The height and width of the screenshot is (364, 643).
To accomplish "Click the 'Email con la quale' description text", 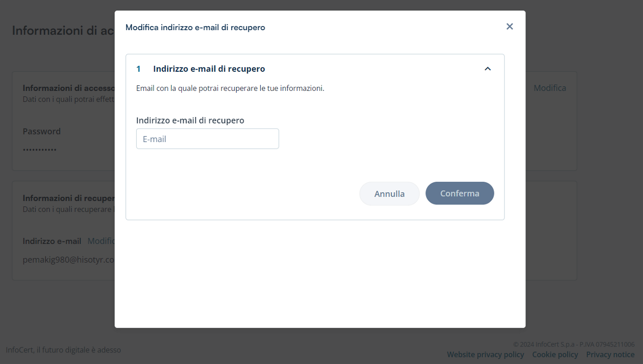I will pyautogui.click(x=230, y=88).
